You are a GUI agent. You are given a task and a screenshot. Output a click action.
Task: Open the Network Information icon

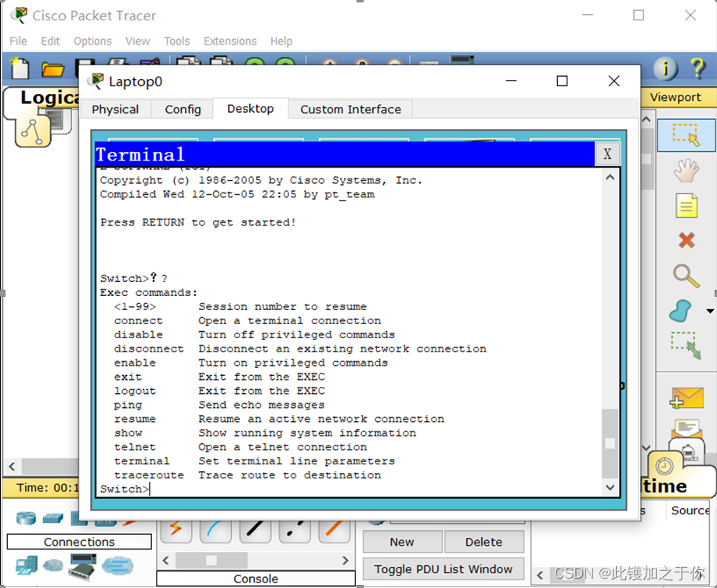[664, 69]
